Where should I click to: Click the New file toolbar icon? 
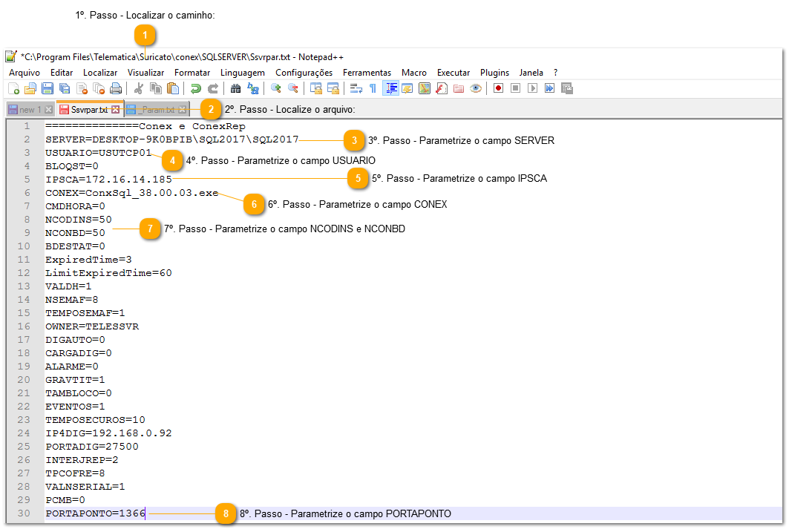coord(13,88)
